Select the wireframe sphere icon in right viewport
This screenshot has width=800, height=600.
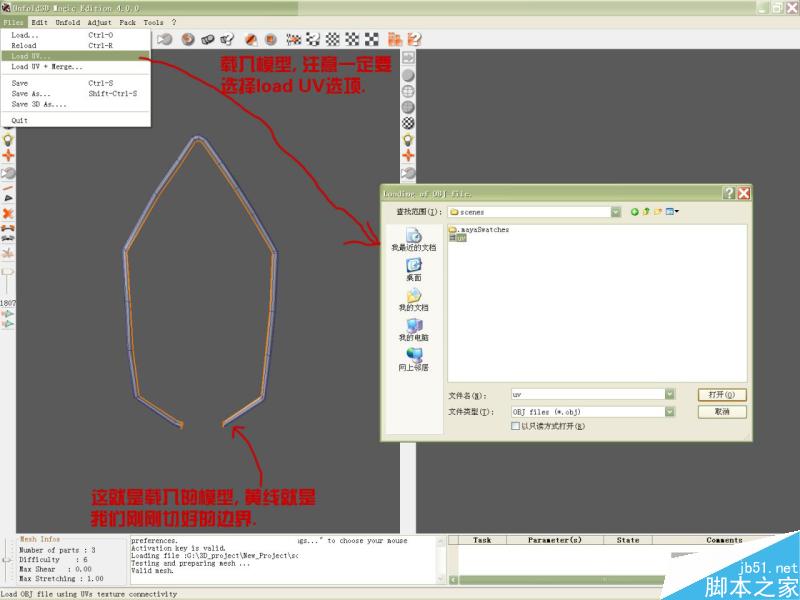pyautogui.click(x=408, y=91)
